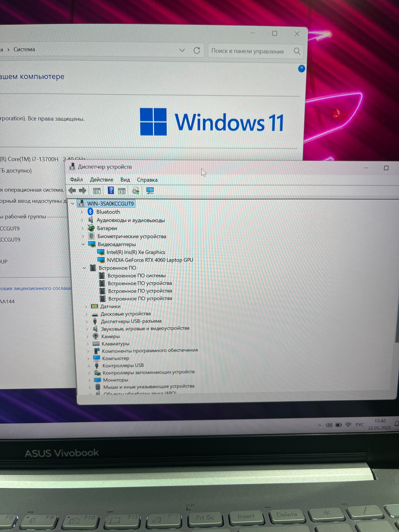
Task: Select Звуковые, игровые и видеоустройства label
Action: click(x=145, y=328)
